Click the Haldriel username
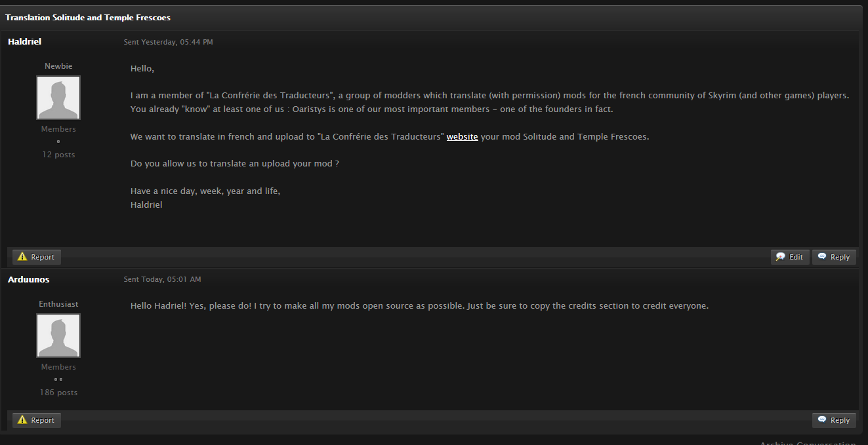 pos(25,41)
